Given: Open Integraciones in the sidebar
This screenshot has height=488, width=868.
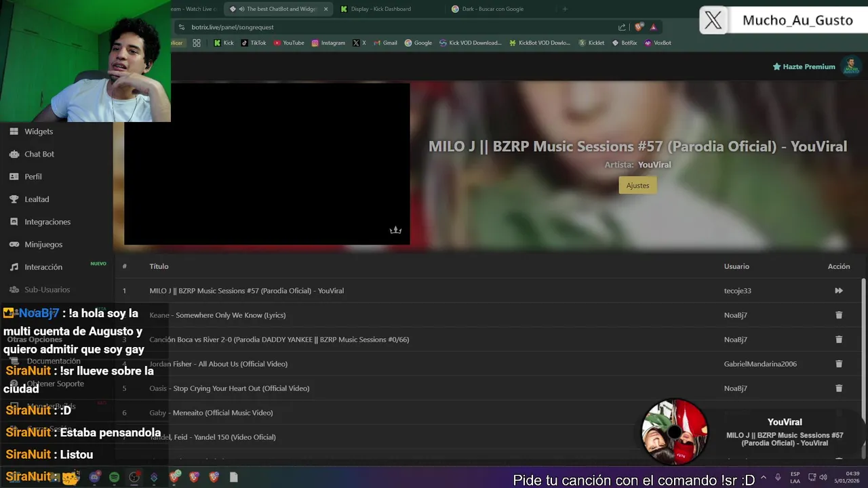Looking at the screenshot, I should (47, 222).
